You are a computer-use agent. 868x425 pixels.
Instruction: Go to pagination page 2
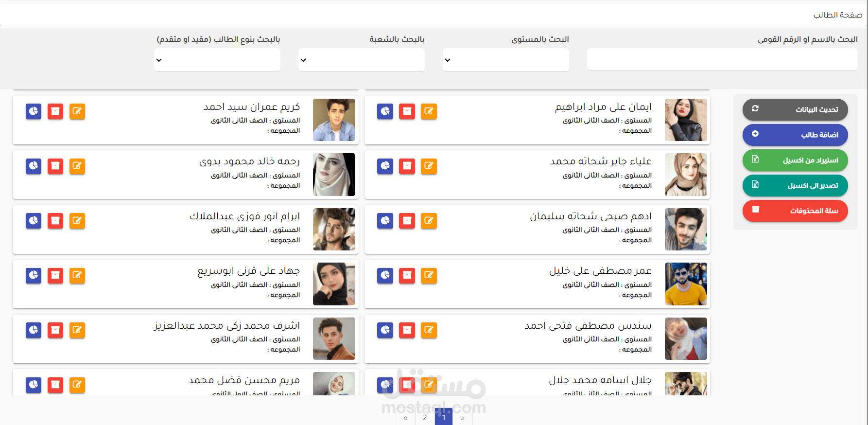(425, 417)
